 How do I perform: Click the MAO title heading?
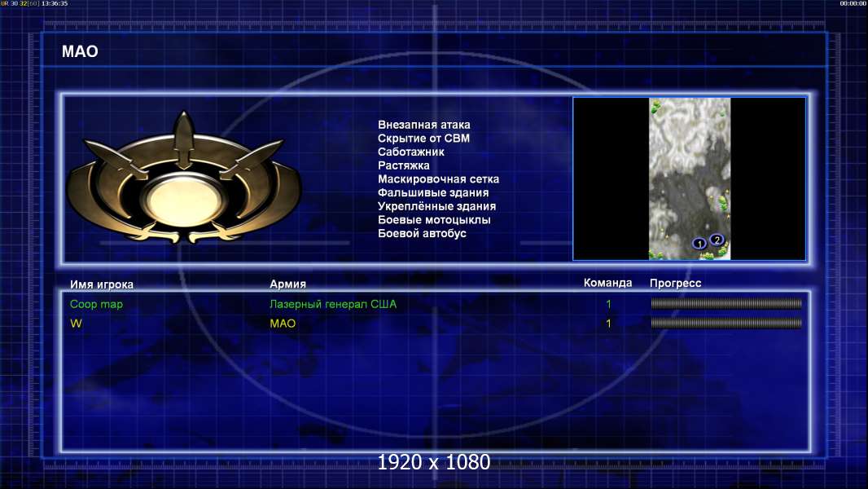(80, 51)
